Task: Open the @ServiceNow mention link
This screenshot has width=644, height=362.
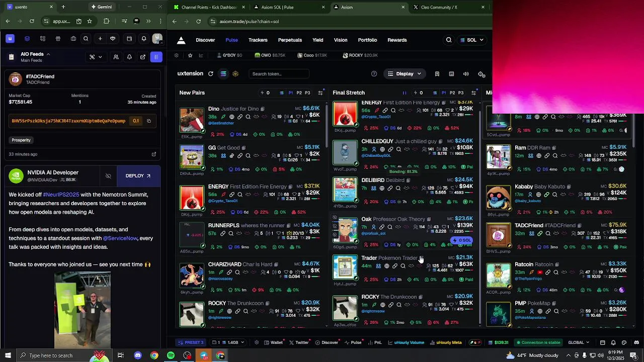Action: [x=120, y=238]
